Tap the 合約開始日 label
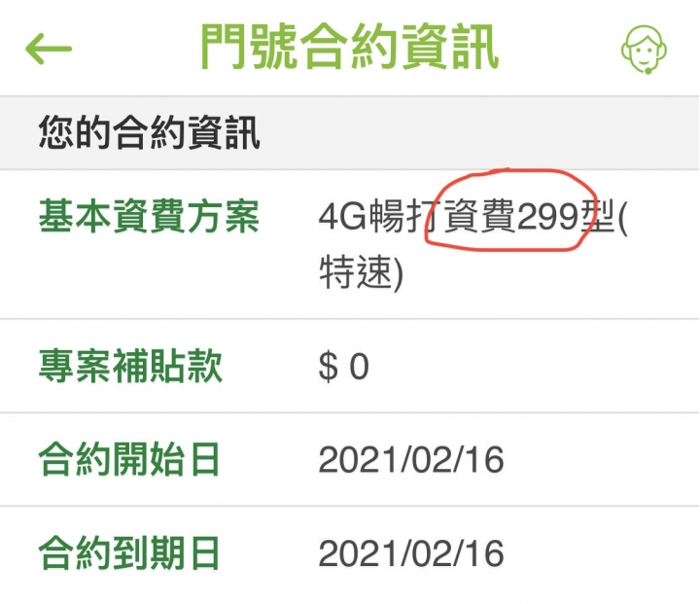 pyautogui.click(x=129, y=459)
